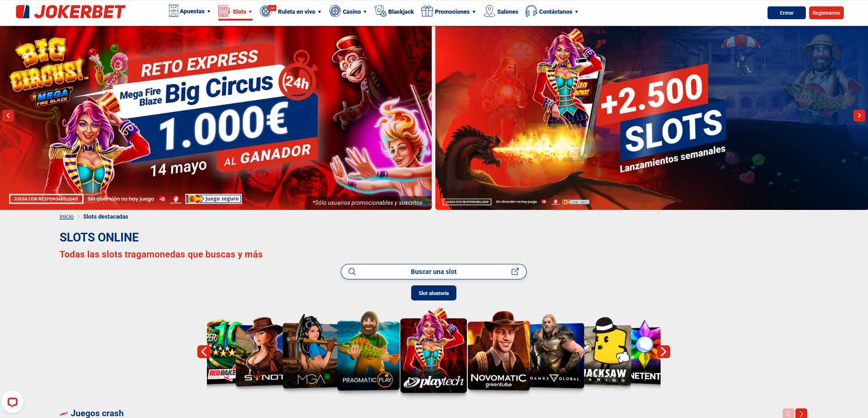
Task: Click the Salones location pin icon
Action: 489,11
